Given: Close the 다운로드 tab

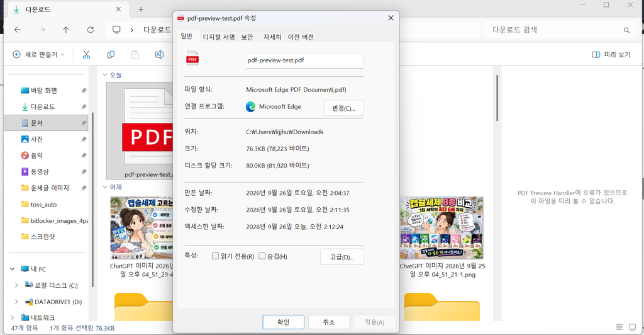Looking at the screenshot, I should click(x=118, y=9).
